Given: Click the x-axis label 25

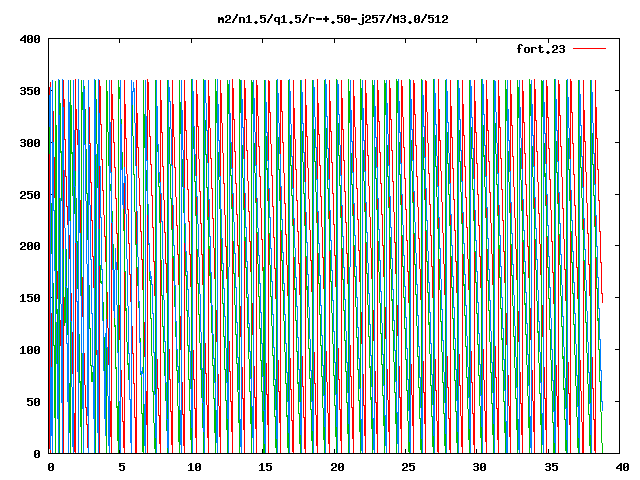Looking at the screenshot, I should coord(408,467).
